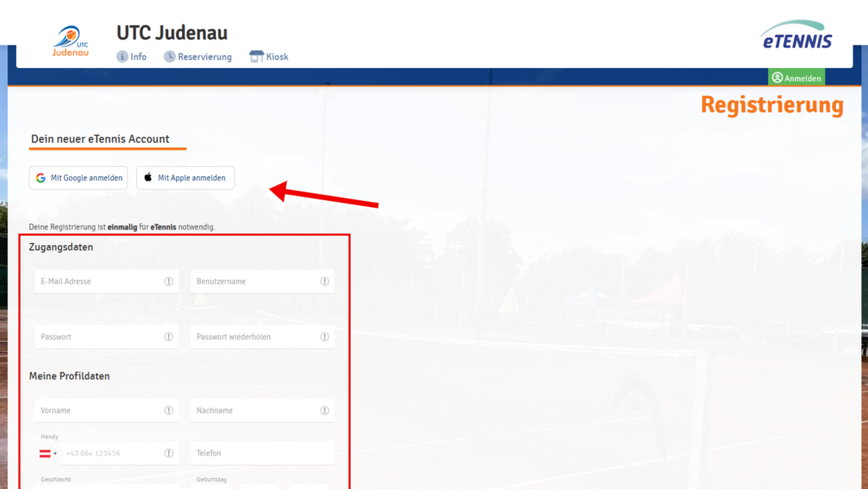
Task: Open the Reservierung menu item
Action: [x=198, y=57]
